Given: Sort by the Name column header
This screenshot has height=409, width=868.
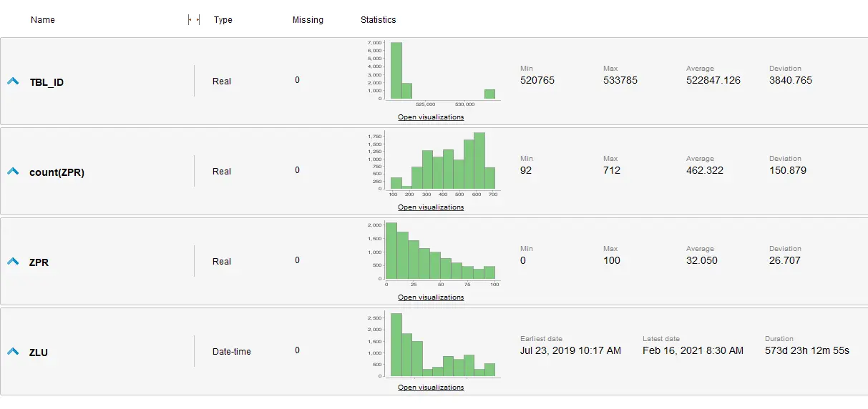Looking at the screenshot, I should point(43,20).
